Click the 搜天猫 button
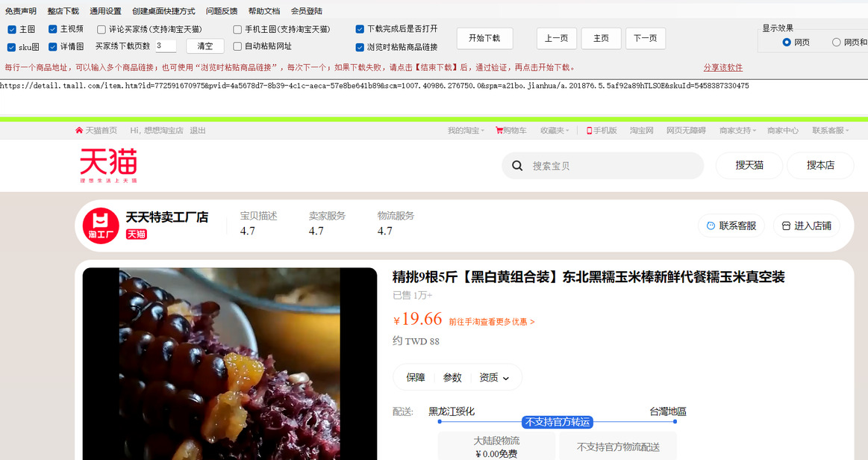 pyautogui.click(x=749, y=166)
